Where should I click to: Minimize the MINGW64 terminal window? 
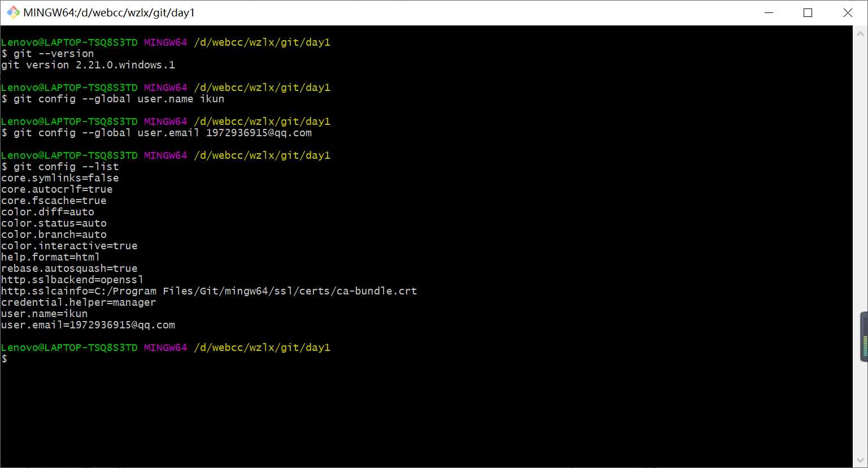click(x=769, y=12)
